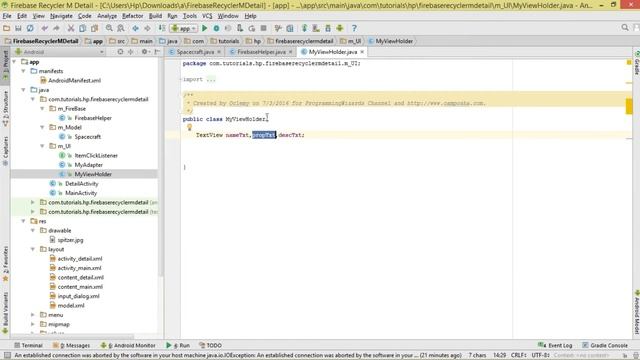Click the yellow intention lightbulb icon
The width and height of the screenshot is (640, 360).
[x=189, y=127]
